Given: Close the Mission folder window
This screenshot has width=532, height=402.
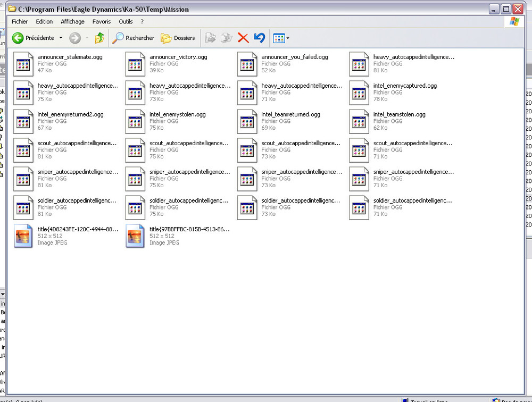Looking at the screenshot, I should click(518, 9).
